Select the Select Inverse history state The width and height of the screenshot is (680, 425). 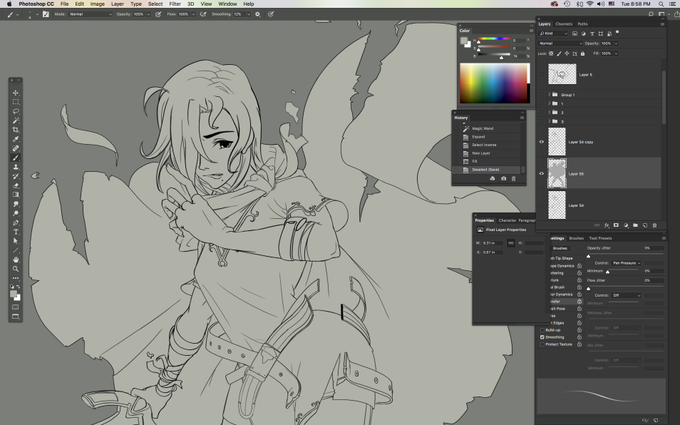click(x=487, y=145)
